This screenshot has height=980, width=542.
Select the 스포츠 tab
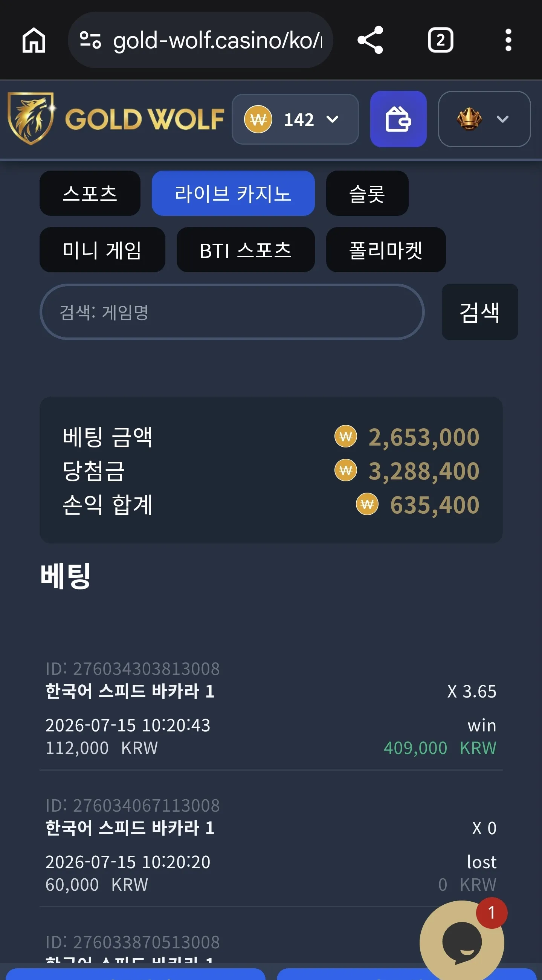coord(90,193)
